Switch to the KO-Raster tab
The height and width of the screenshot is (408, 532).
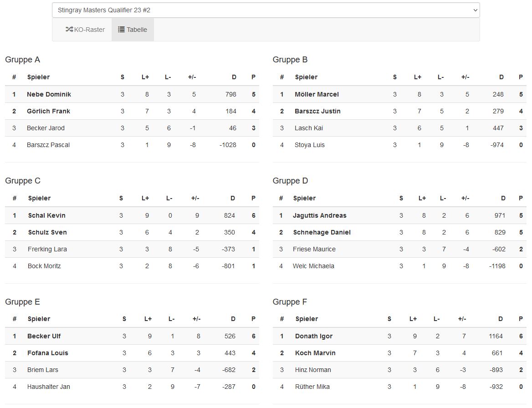85,30
